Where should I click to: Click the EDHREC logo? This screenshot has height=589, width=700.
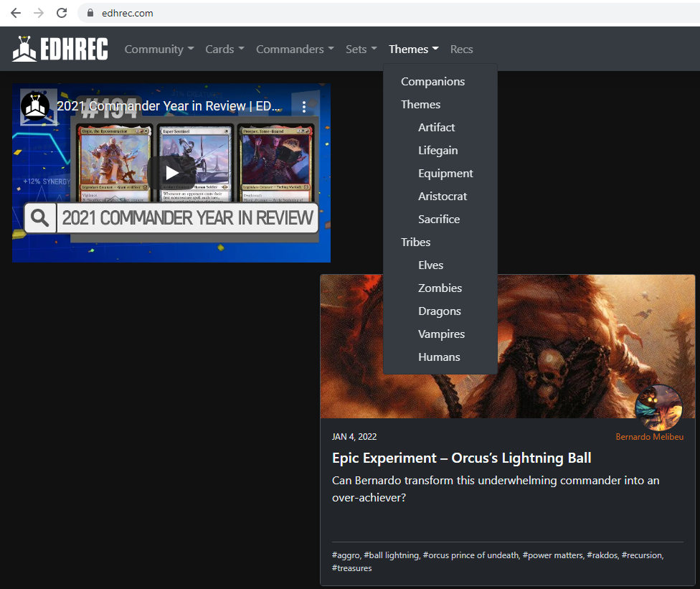pyautogui.click(x=60, y=48)
